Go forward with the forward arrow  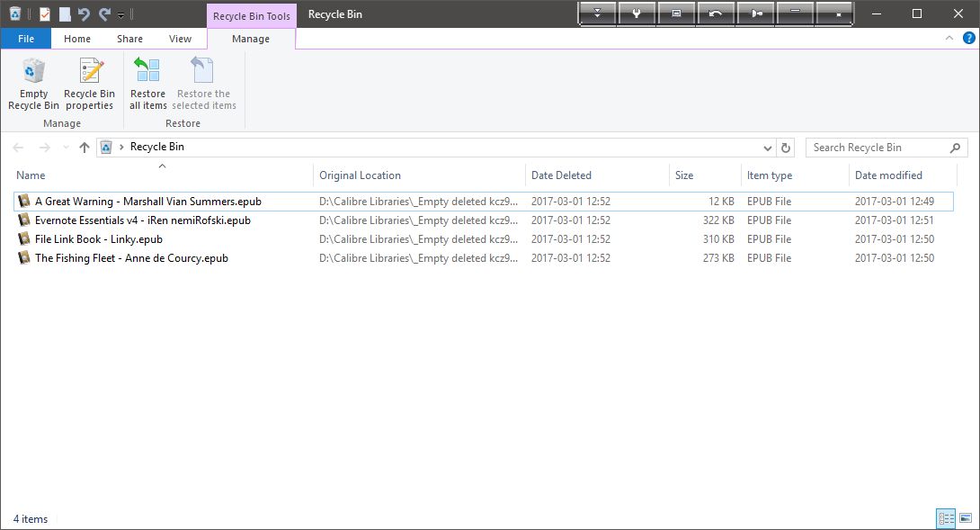pos(44,148)
